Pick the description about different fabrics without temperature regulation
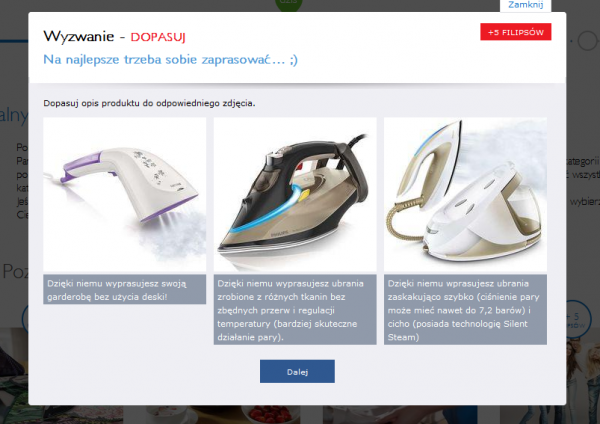Viewport: 600px width, 424px height. tap(295, 310)
